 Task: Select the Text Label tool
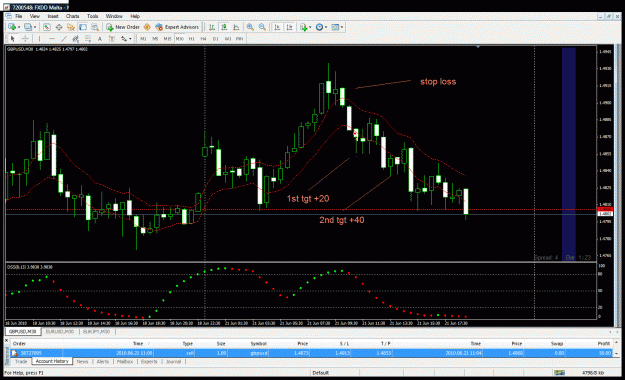112,39
